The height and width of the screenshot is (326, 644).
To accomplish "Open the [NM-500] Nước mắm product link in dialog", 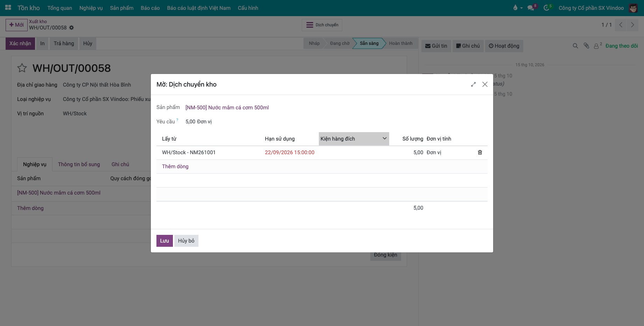I will tap(227, 108).
